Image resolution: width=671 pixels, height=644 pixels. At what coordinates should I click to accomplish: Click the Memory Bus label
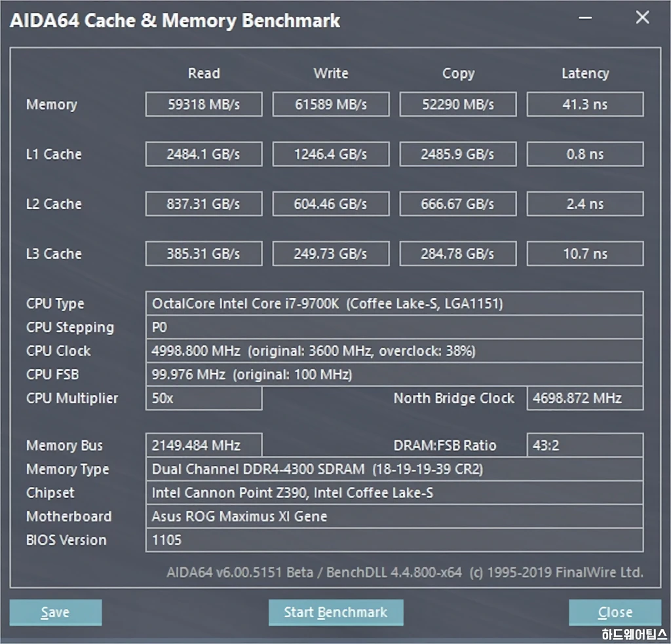tap(64, 446)
